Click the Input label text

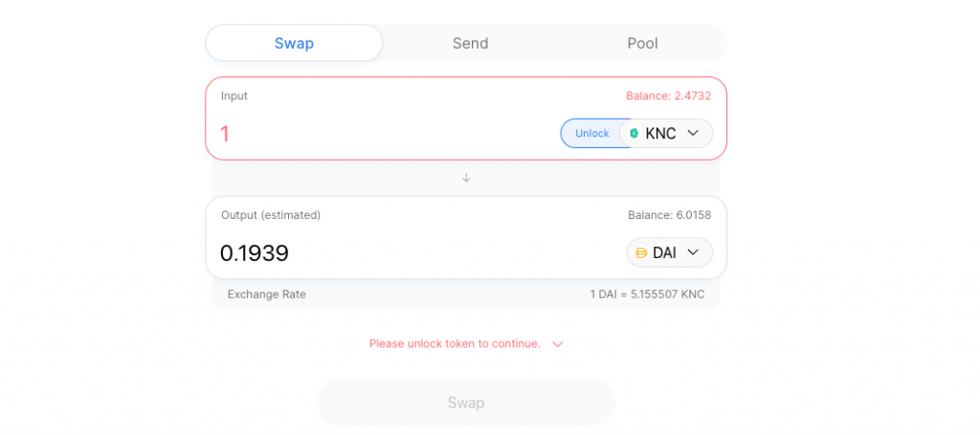pyautogui.click(x=234, y=96)
